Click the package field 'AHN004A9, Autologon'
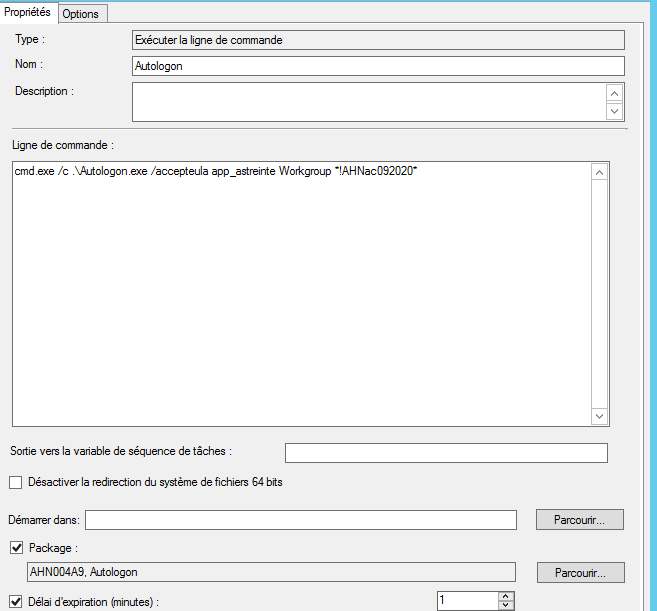 click(x=271, y=572)
